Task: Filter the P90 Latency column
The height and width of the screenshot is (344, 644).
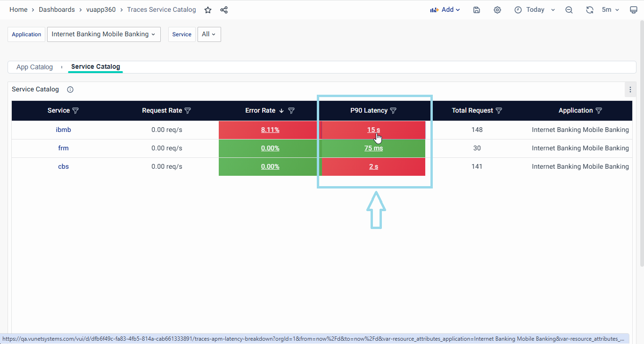Action: (394, 111)
